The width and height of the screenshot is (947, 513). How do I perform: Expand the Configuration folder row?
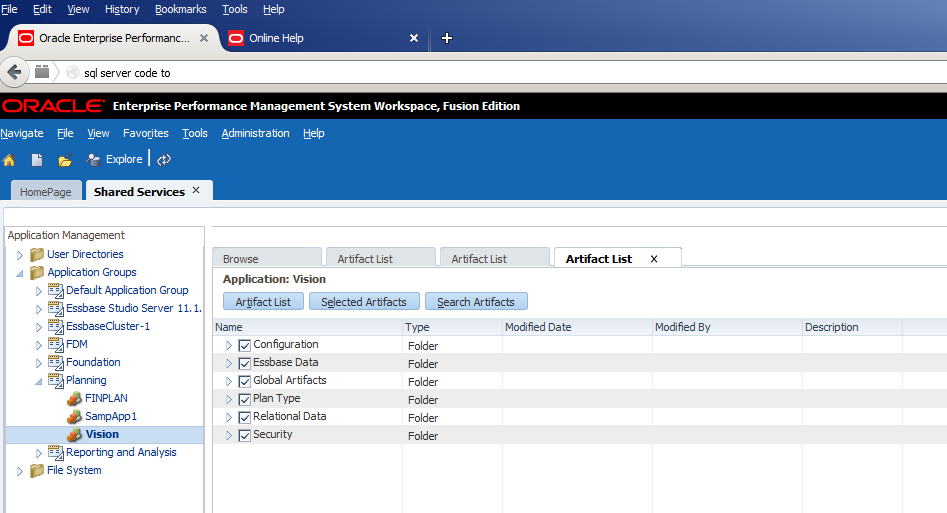229,345
